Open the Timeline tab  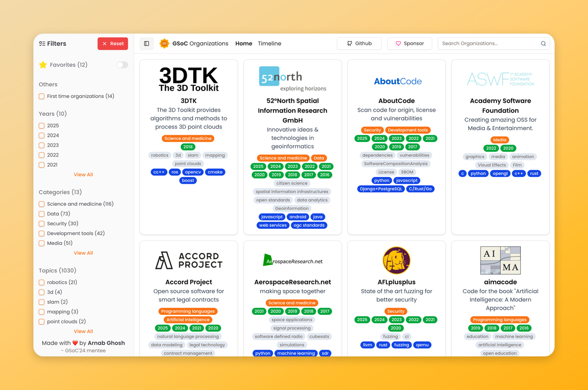[270, 44]
